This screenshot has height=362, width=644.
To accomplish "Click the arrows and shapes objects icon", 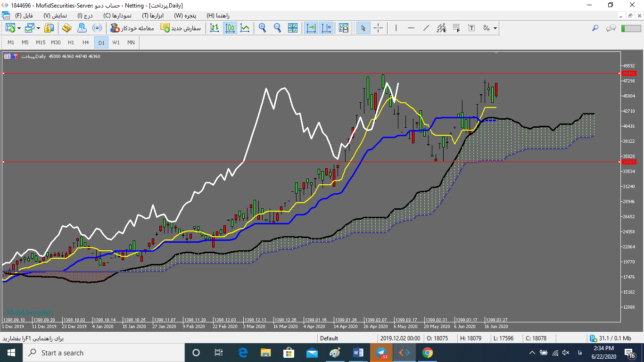I will pyautogui.click(x=486, y=28).
